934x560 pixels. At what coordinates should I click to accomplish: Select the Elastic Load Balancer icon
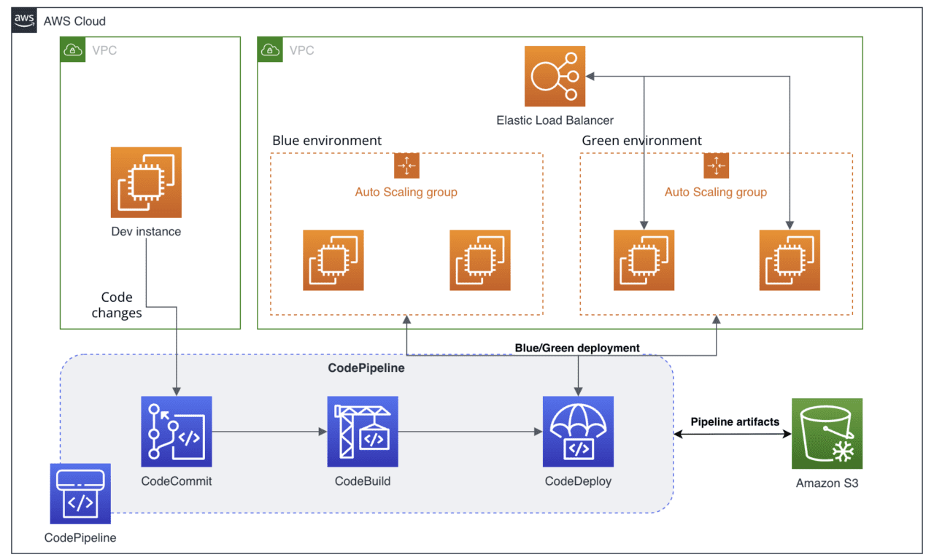tap(555, 76)
